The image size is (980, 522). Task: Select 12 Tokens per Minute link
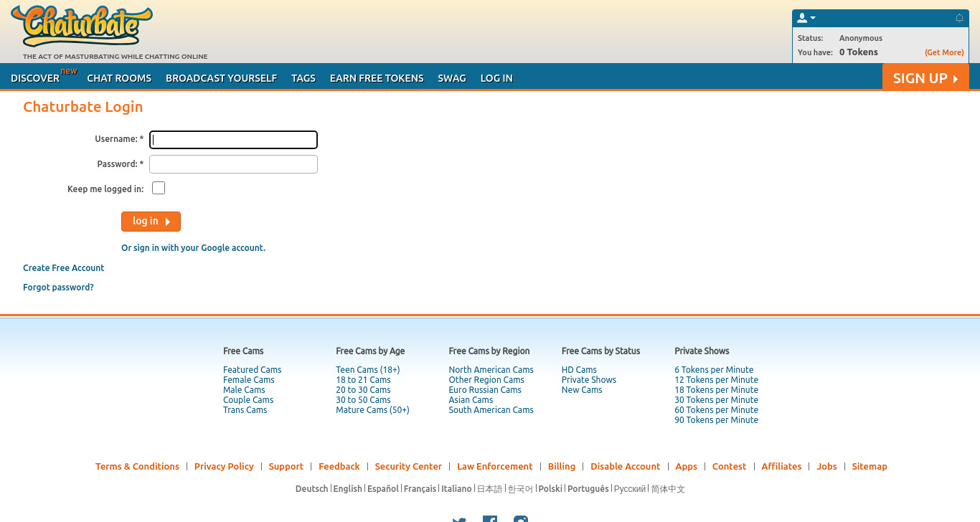pos(716,380)
